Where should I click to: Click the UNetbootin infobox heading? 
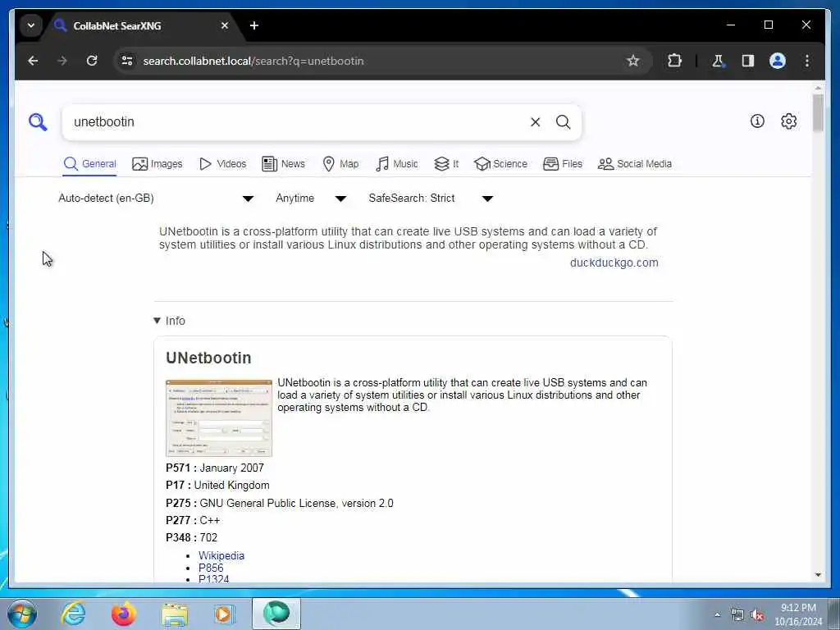pyautogui.click(x=208, y=358)
